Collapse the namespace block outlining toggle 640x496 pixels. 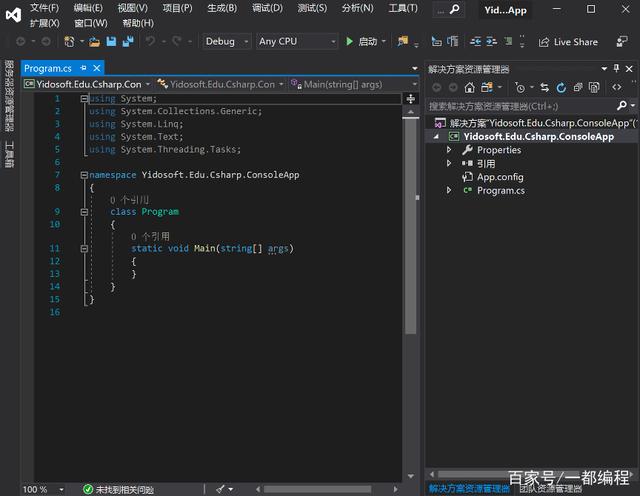84,175
